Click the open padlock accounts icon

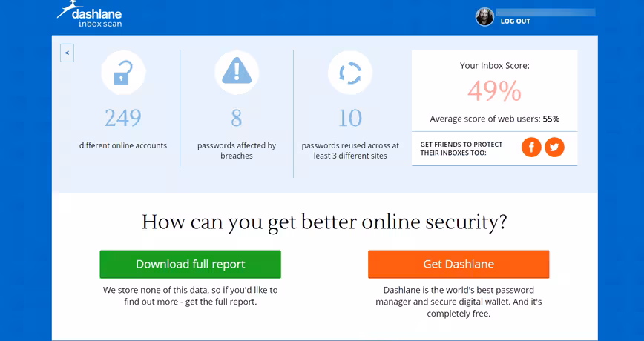123,73
